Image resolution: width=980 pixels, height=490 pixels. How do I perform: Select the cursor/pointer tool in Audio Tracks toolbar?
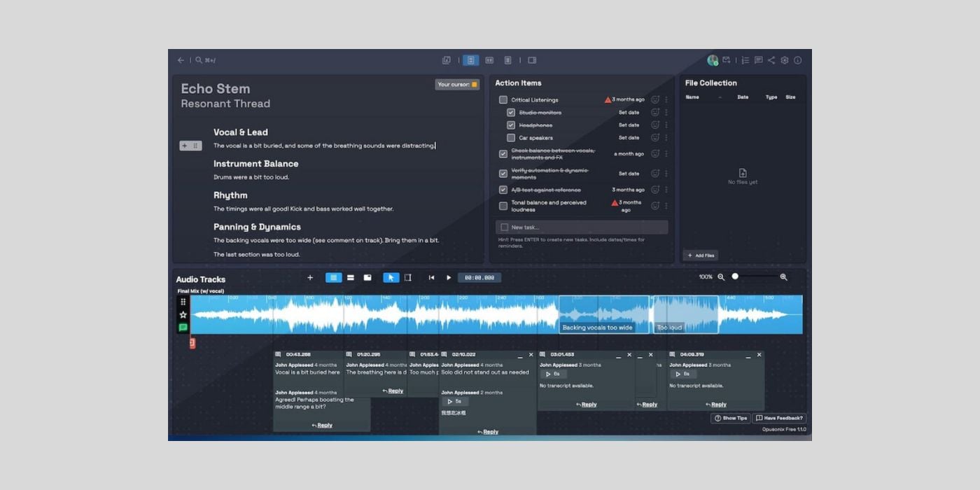pos(391,277)
